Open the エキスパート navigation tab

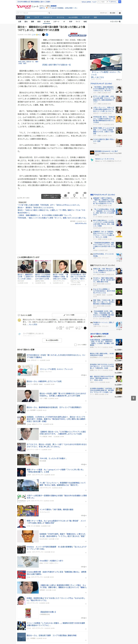coord(48,17)
